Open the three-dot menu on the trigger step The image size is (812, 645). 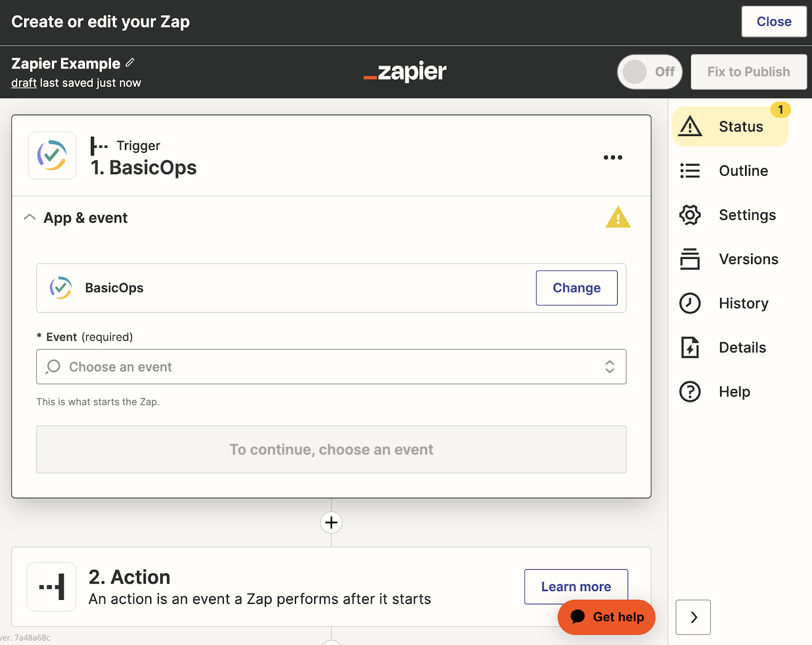pos(613,157)
